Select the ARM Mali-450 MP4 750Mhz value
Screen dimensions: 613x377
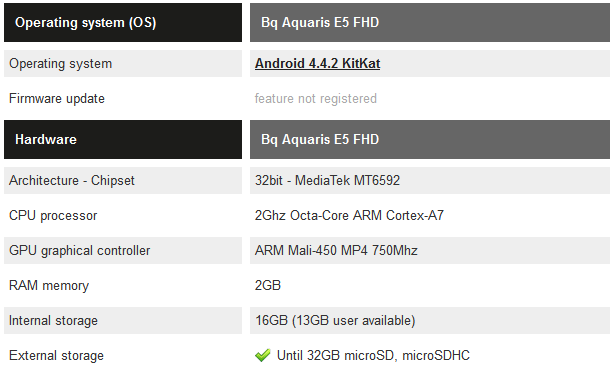pos(336,250)
